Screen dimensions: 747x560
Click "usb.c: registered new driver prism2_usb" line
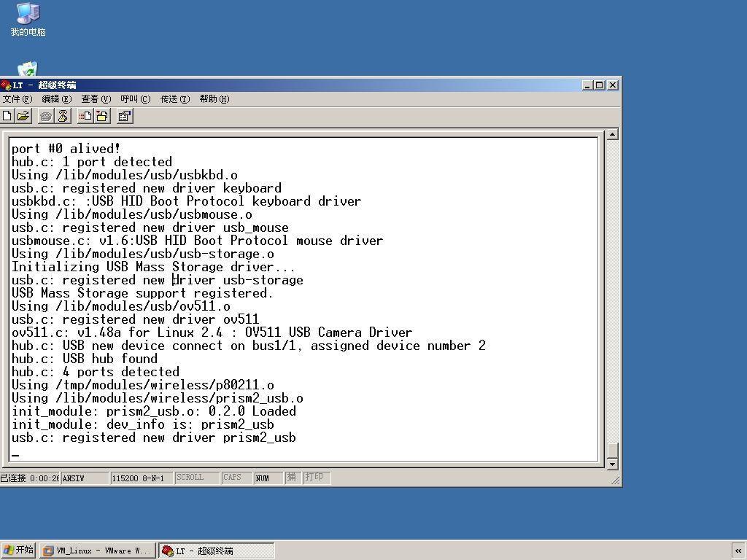tap(153, 437)
